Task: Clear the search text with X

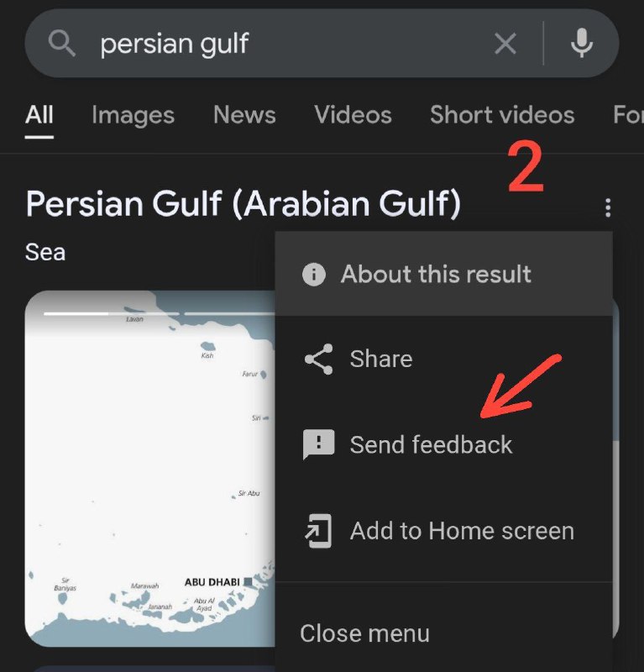Action: click(x=505, y=44)
